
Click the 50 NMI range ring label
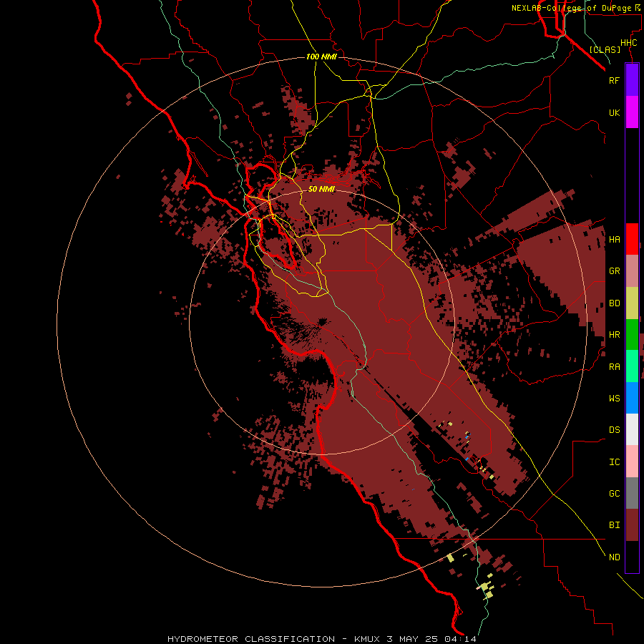click(321, 189)
